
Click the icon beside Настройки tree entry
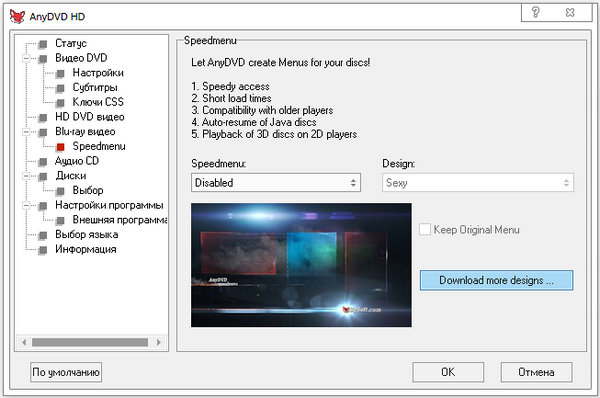tap(60, 73)
